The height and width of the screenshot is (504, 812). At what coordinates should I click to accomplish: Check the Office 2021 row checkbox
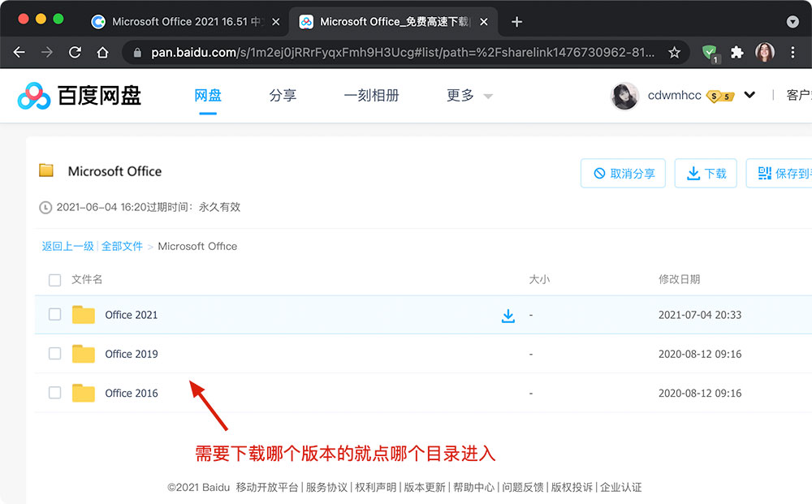tap(54, 315)
